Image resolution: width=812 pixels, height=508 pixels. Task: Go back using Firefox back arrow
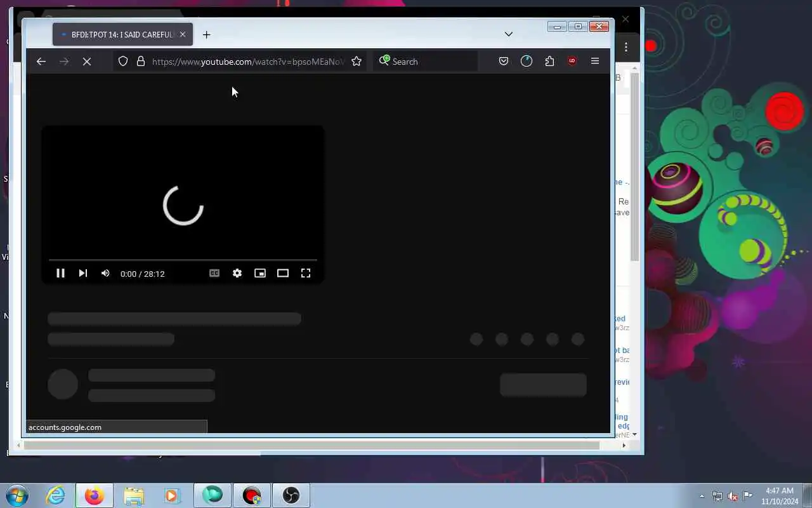coord(41,62)
